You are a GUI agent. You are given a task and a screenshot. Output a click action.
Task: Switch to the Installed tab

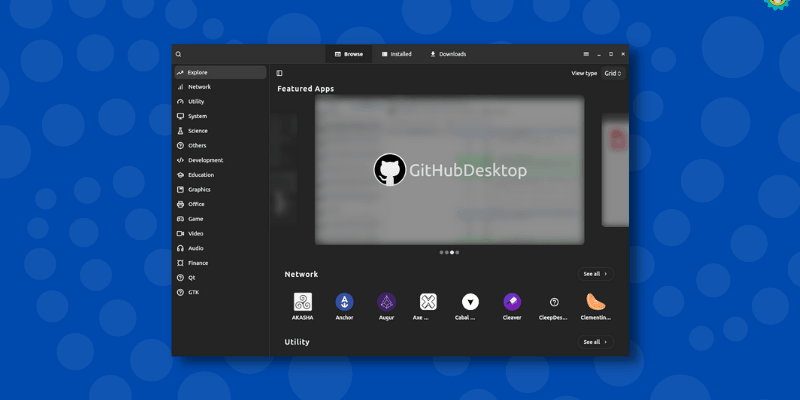coord(396,54)
